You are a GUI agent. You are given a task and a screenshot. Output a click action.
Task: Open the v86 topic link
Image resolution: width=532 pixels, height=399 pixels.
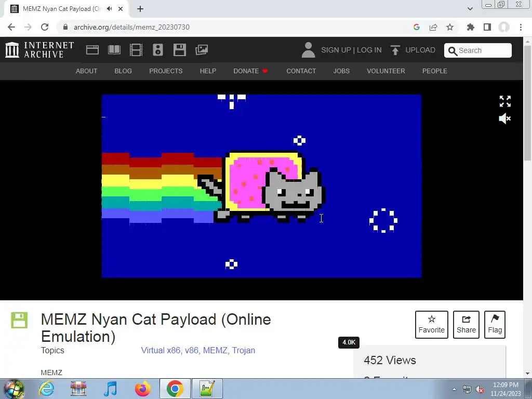point(192,350)
